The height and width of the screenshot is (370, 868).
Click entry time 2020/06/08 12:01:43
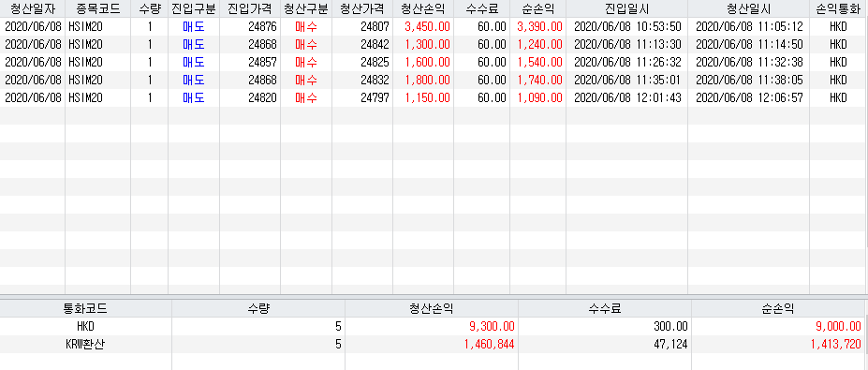tap(627, 97)
